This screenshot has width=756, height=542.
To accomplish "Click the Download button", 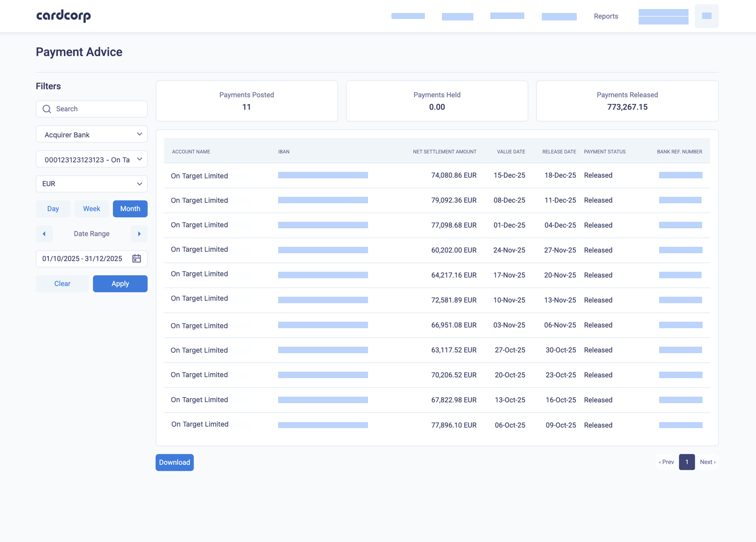I will coord(174,462).
